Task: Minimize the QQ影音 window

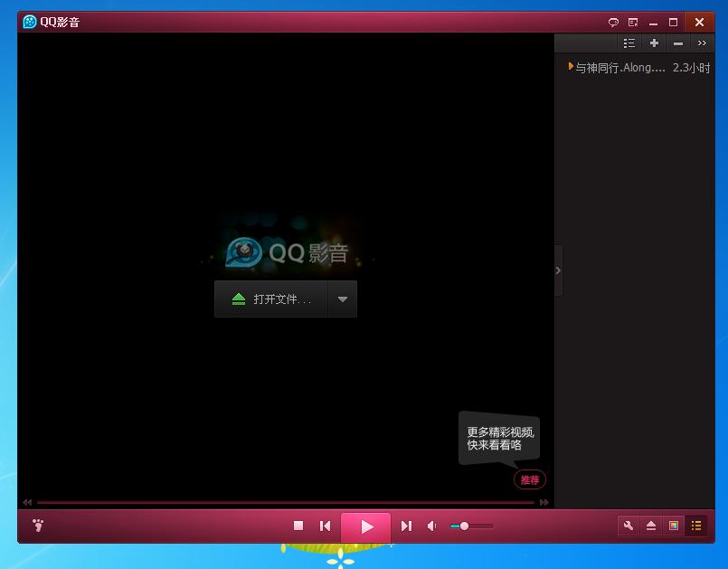Action: tap(653, 23)
